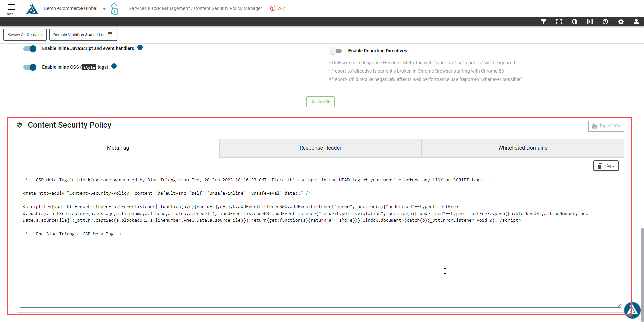644x322 pixels.
Task: Copy the CSP meta tag snippet
Action: pos(606,166)
